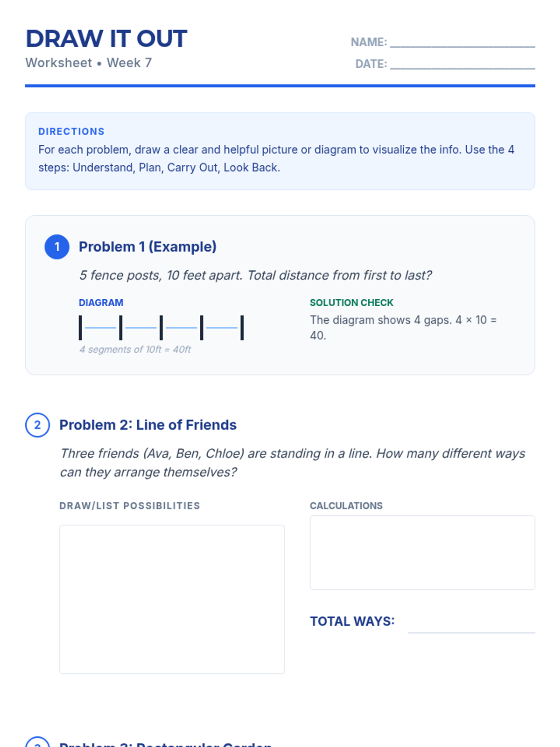Click the blue DIAGRAM label
The height and width of the screenshot is (747, 560).
coord(101,303)
